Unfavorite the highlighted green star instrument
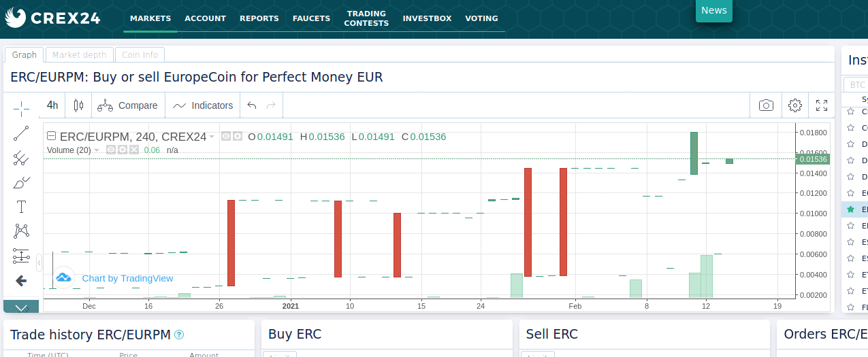 tap(850, 209)
